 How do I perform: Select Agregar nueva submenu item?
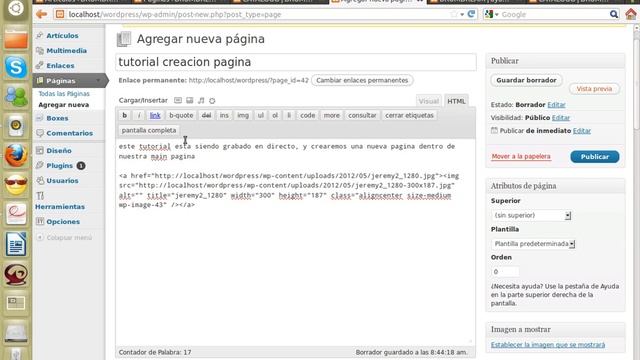[x=63, y=105]
